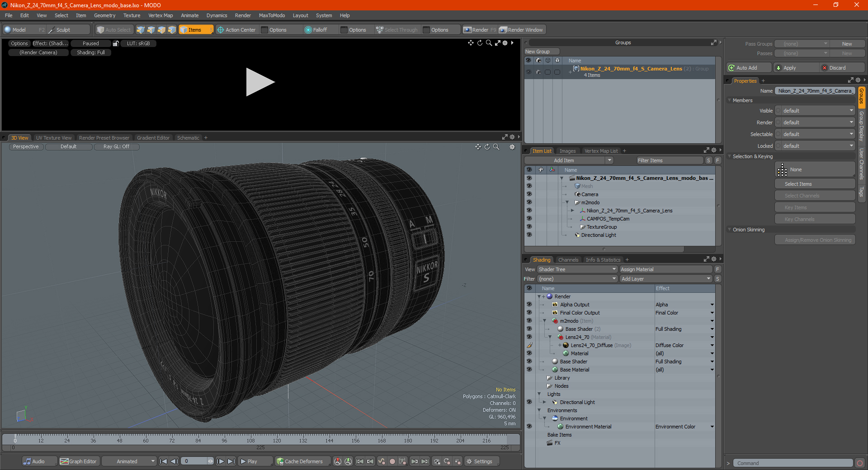868x470 pixels.
Task: Open the 3D viewport settings gear
Action: (512, 147)
